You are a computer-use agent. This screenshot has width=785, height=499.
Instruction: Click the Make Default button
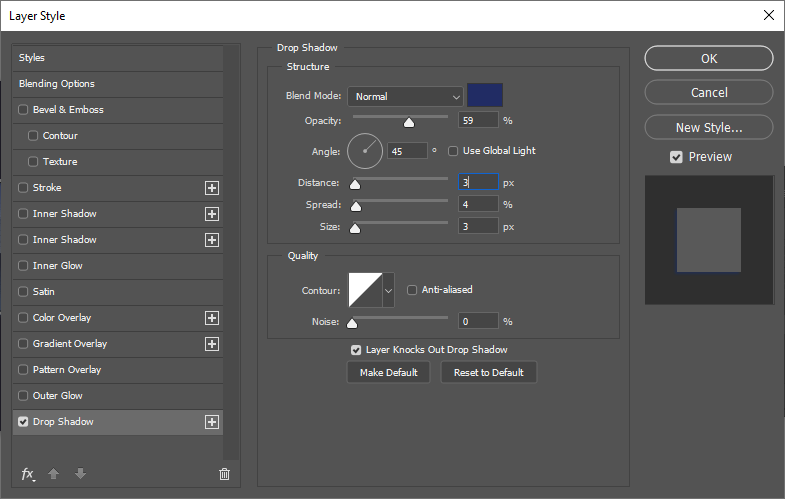[388, 372]
